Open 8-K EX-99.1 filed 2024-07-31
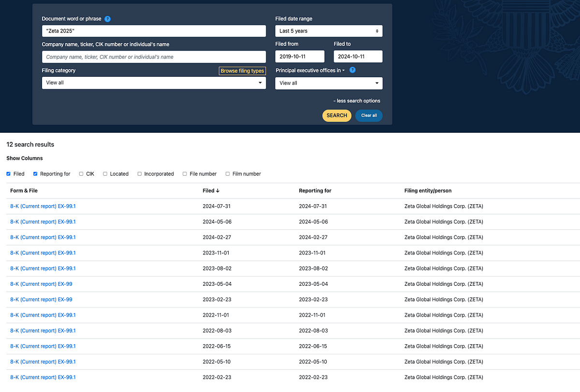 point(43,206)
